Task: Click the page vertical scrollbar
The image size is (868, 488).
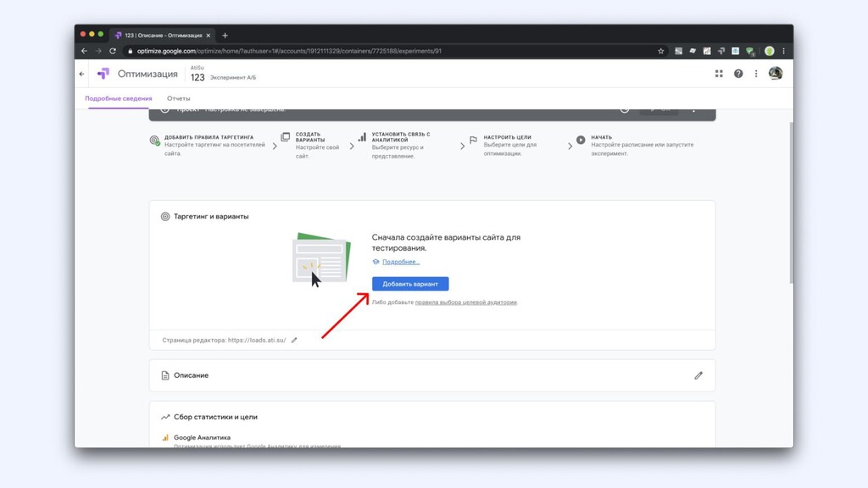Action: [x=791, y=202]
